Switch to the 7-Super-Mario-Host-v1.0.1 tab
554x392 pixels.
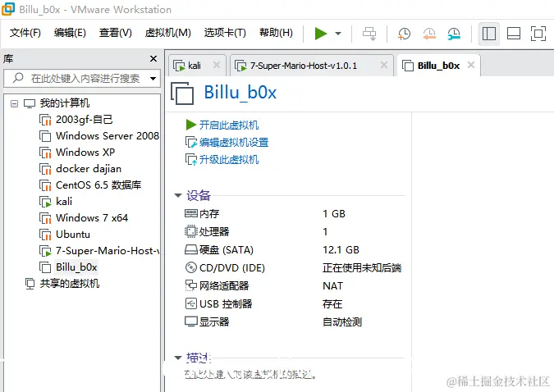(x=304, y=66)
